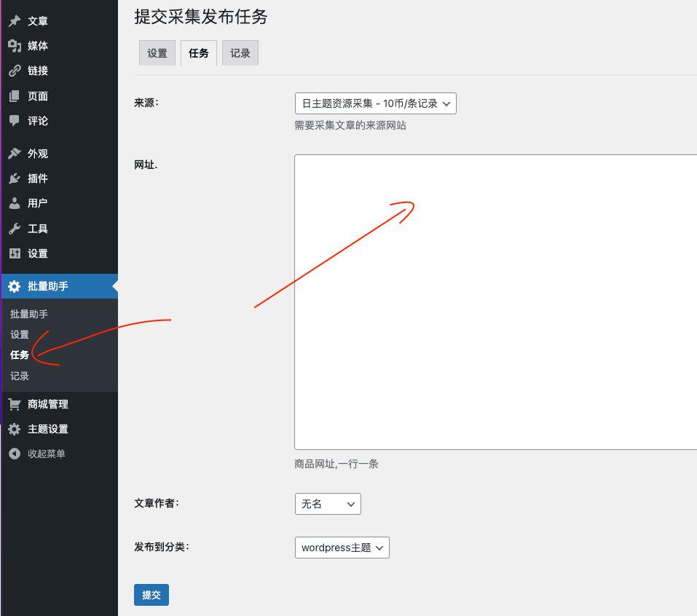Switch to the 记录 tab
Image resolution: width=697 pixels, height=616 pixels.
click(x=240, y=53)
